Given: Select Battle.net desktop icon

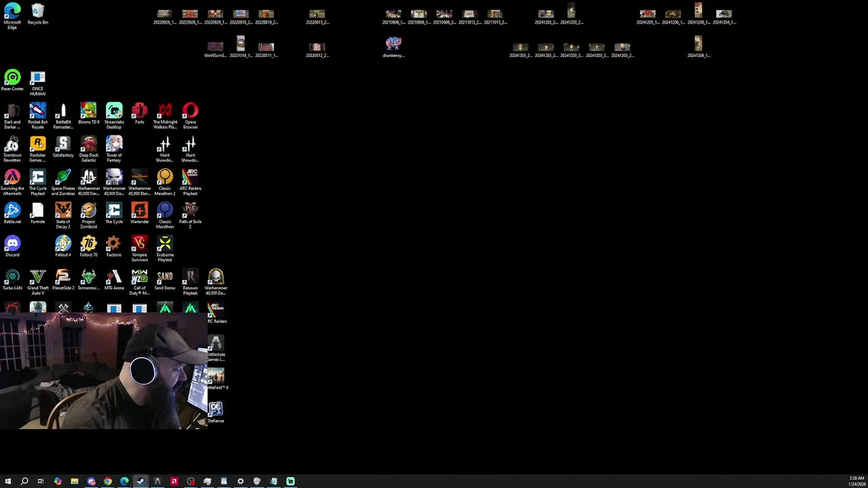Looking at the screenshot, I should (12, 213).
